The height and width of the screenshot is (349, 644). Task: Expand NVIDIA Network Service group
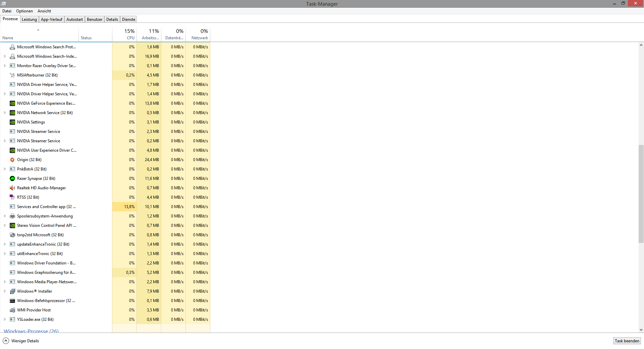pos(5,113)
